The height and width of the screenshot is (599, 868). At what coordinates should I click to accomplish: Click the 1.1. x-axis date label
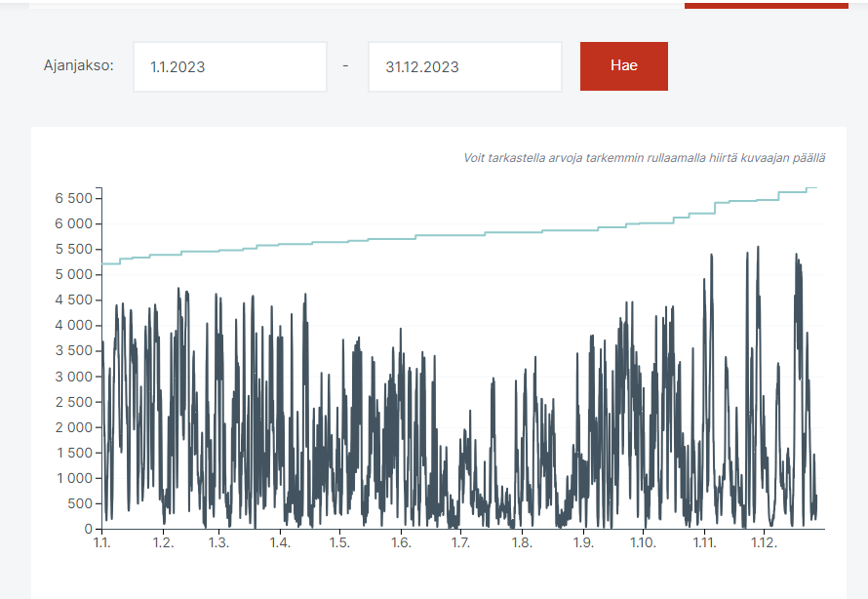[101, 542]
